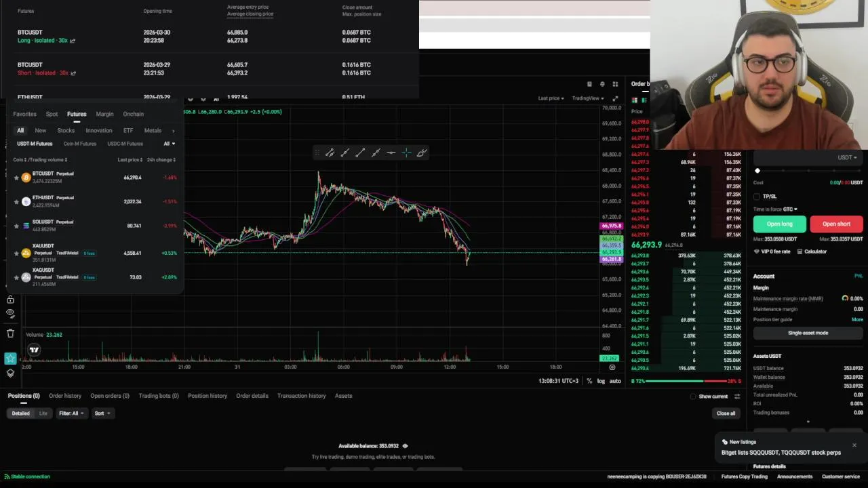The image size is (868, 488).
Task: Open the Filter: All dropdown
Action: tap(71, 413)
